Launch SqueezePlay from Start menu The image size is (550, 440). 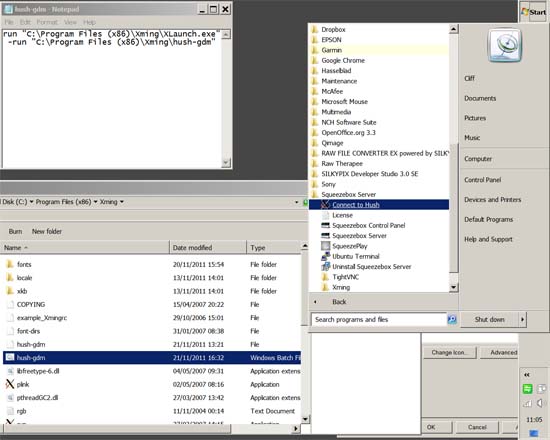tap(350, 246)
